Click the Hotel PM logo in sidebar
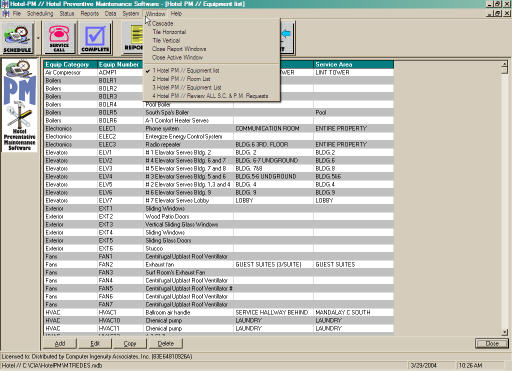Screen dimensions: 512x371 click(20, 105)
